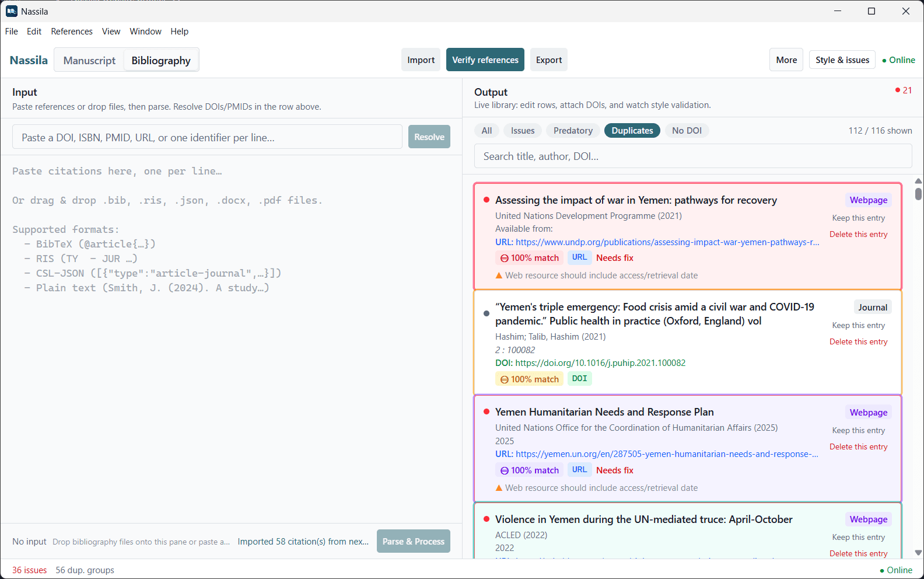Keep the Yemen's triple emergency entry

[x=859, y=325]
